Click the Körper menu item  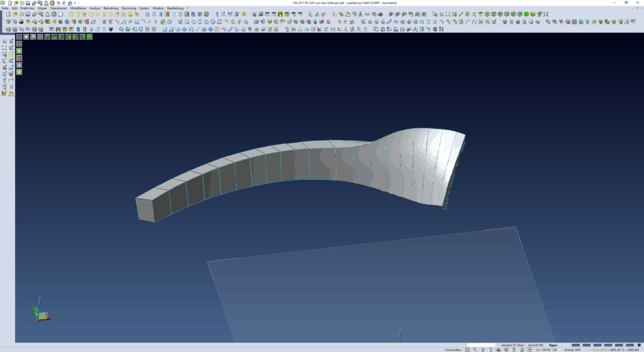[43, 8]
